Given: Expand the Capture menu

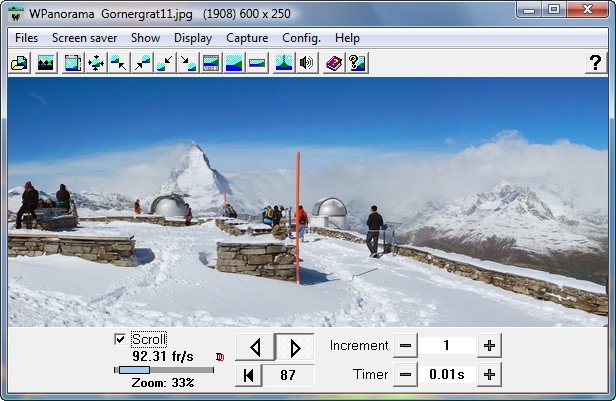Looking at the screenshot, I should coord(247,38).
